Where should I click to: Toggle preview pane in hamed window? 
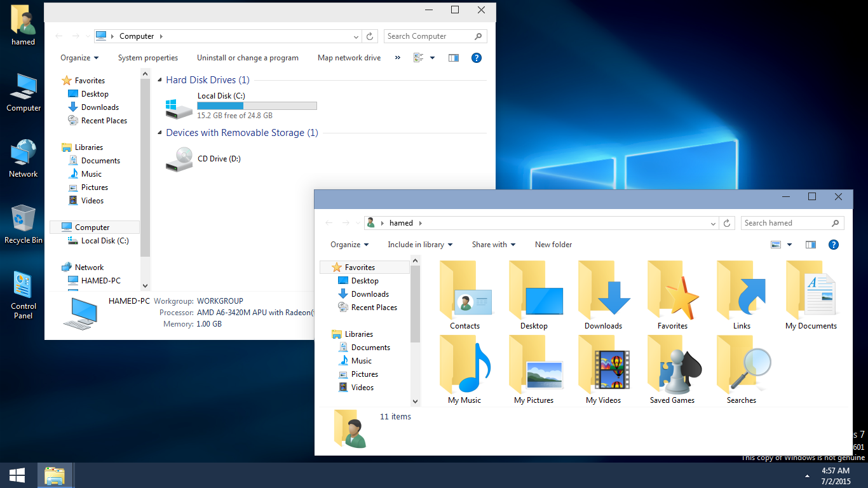(810, 245)
